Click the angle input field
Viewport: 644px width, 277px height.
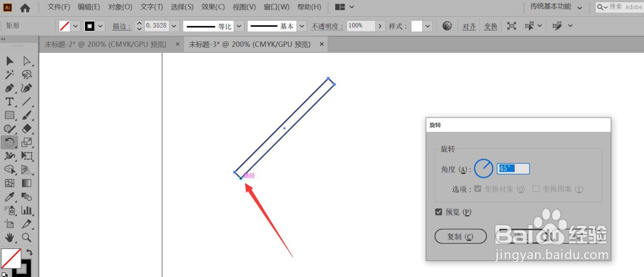(x=513, y=169)
